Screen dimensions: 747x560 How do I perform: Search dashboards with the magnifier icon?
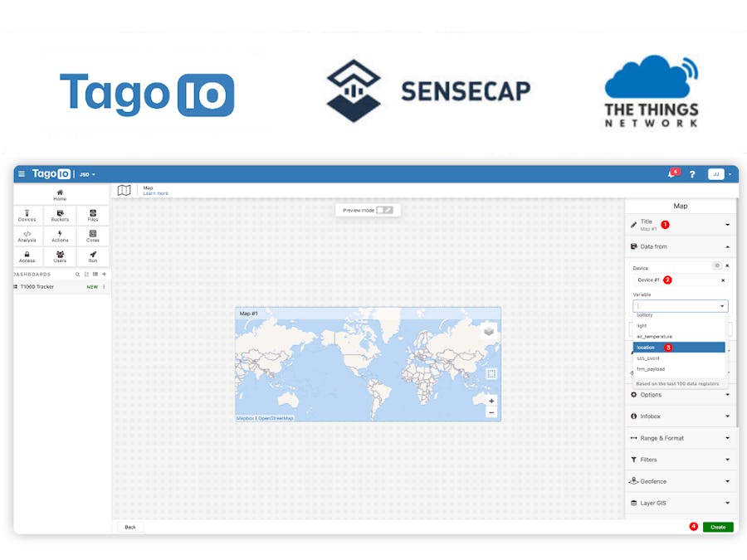click(77, 275)
